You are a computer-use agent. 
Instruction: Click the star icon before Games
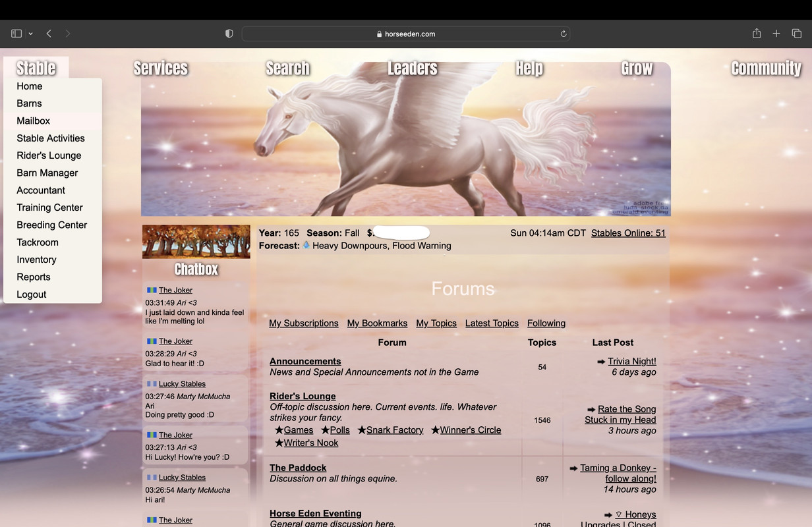click(279, 430)
